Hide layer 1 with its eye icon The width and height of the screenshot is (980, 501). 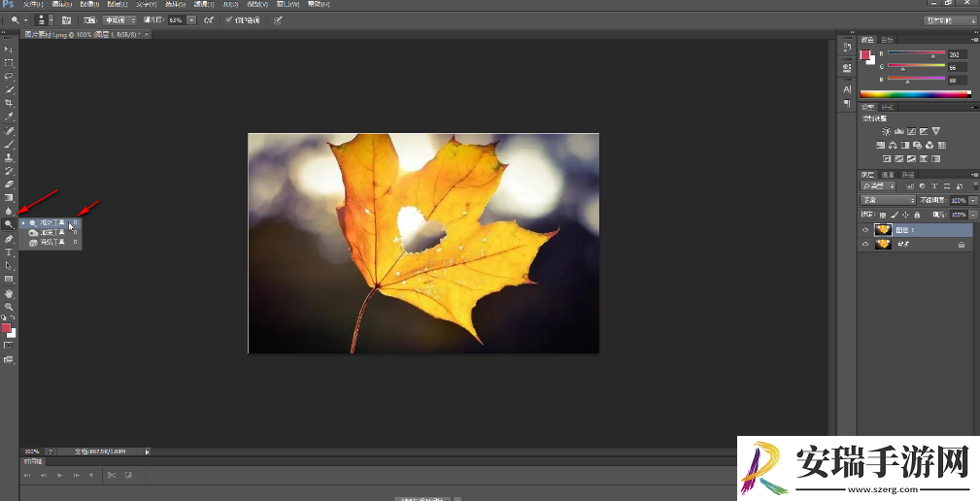pos(865,230)
